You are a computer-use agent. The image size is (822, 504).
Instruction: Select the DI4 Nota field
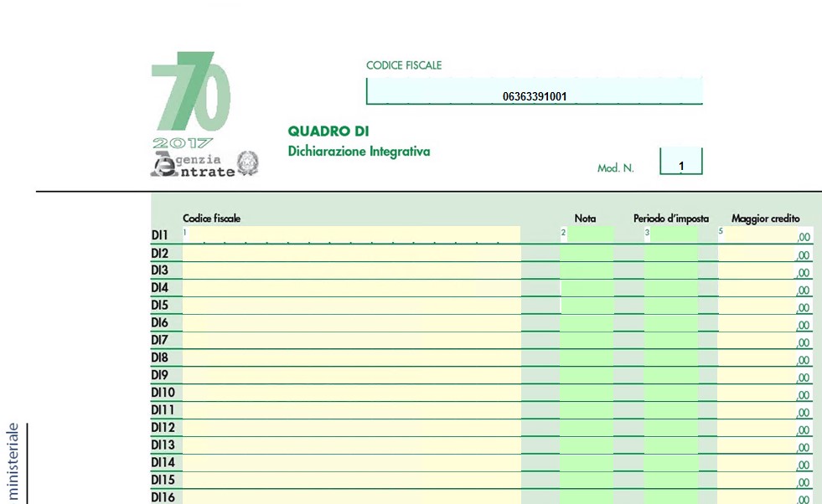[587, 288]
